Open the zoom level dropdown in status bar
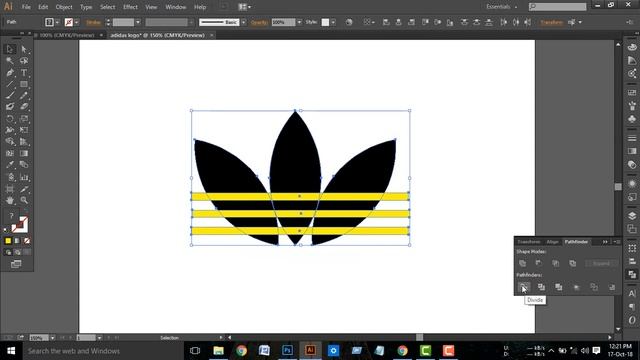The width and height of the screenshot is (640, 360). (x=52, y=338)
